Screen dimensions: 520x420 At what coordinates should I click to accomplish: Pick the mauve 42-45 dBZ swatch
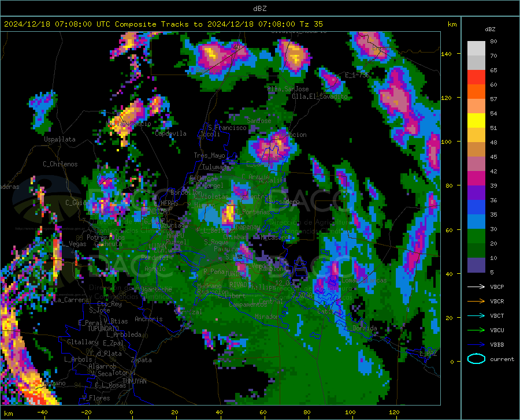pyautogui.click(x=476, y=164)
